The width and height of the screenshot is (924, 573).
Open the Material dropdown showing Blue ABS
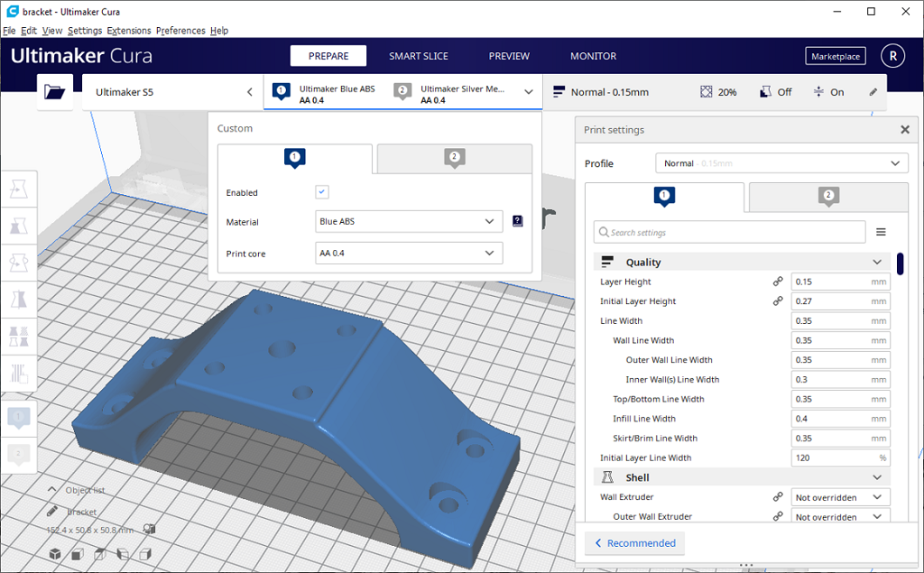[409, 221]
